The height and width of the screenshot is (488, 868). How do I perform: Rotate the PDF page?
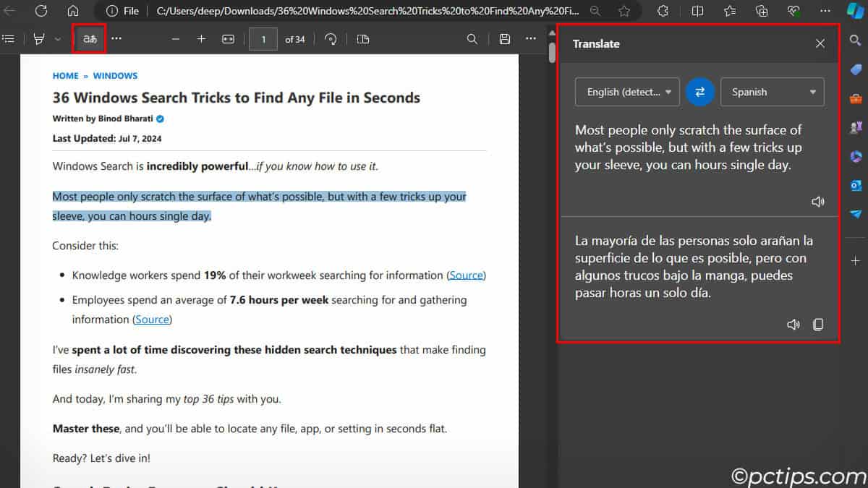(331, 39)
